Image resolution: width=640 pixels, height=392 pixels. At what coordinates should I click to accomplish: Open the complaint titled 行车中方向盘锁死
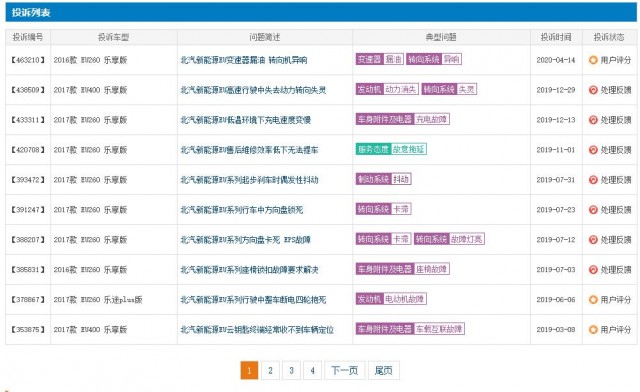point(242,210)
